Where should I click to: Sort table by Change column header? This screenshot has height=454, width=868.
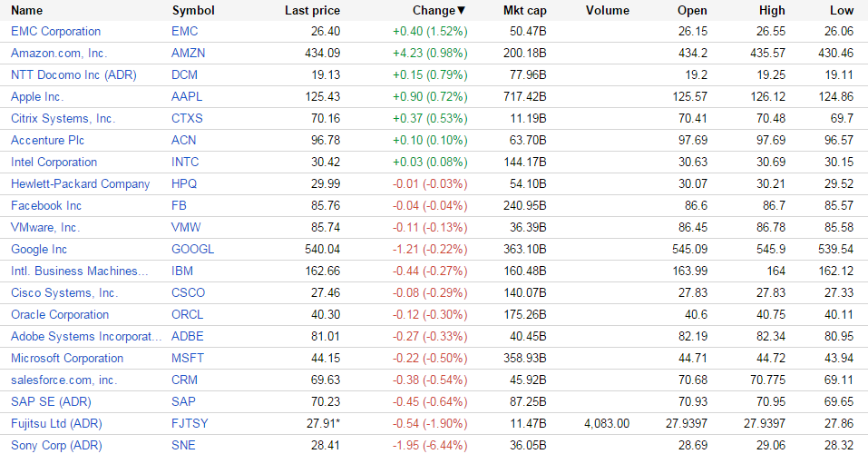pyautogui.click(x=434, y=11)
